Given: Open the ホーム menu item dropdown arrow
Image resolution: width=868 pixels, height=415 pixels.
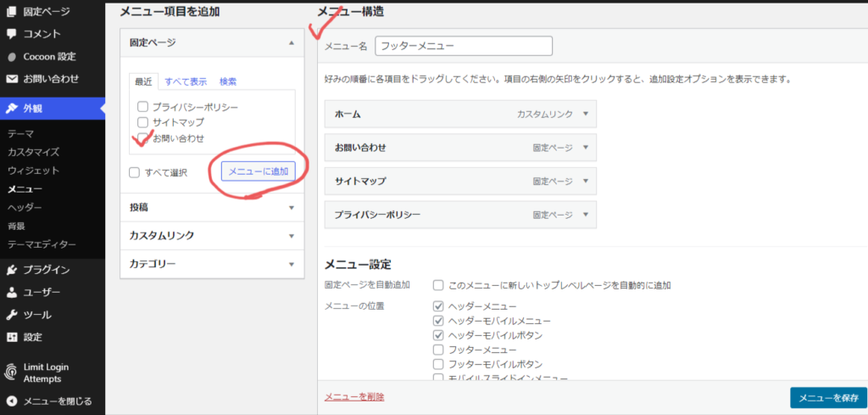Looking at the screenshot, I should point(584,114).
